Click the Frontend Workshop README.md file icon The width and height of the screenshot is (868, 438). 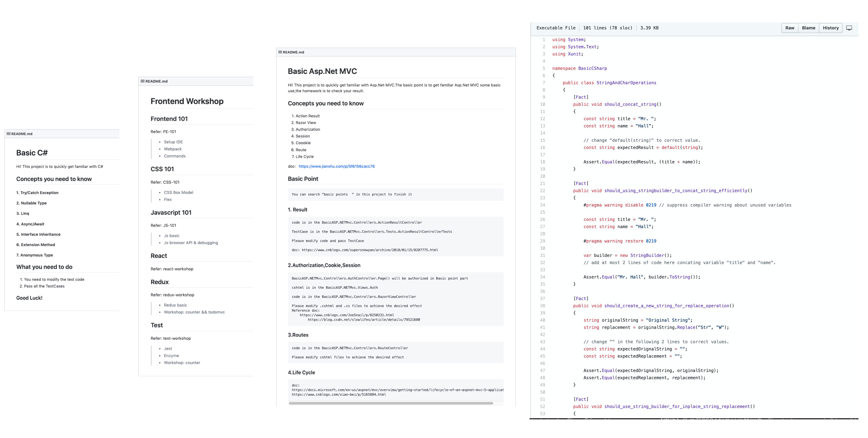[143, 81]
